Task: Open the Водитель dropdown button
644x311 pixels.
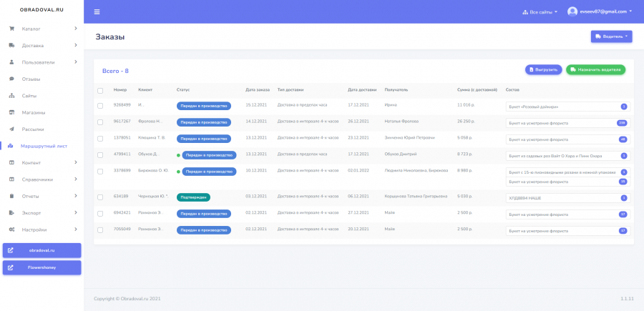Action: pos(612,36)
